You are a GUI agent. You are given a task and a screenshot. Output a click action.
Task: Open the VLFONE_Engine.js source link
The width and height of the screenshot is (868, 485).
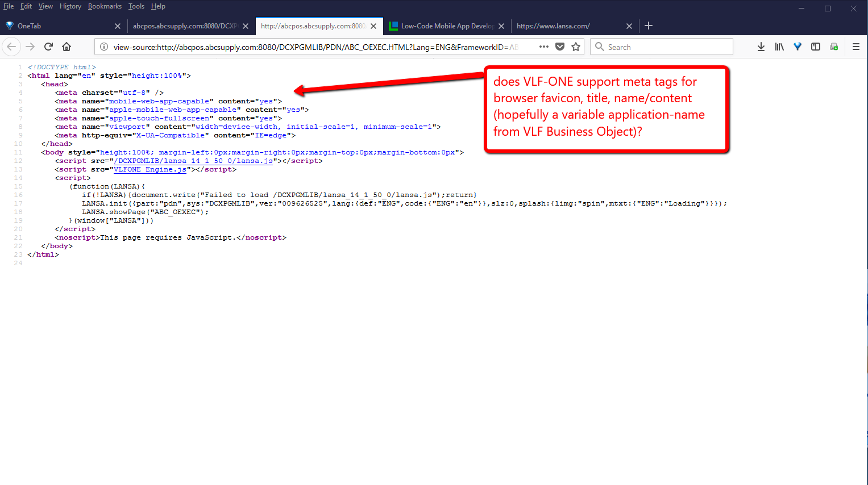tap(150, 169)
